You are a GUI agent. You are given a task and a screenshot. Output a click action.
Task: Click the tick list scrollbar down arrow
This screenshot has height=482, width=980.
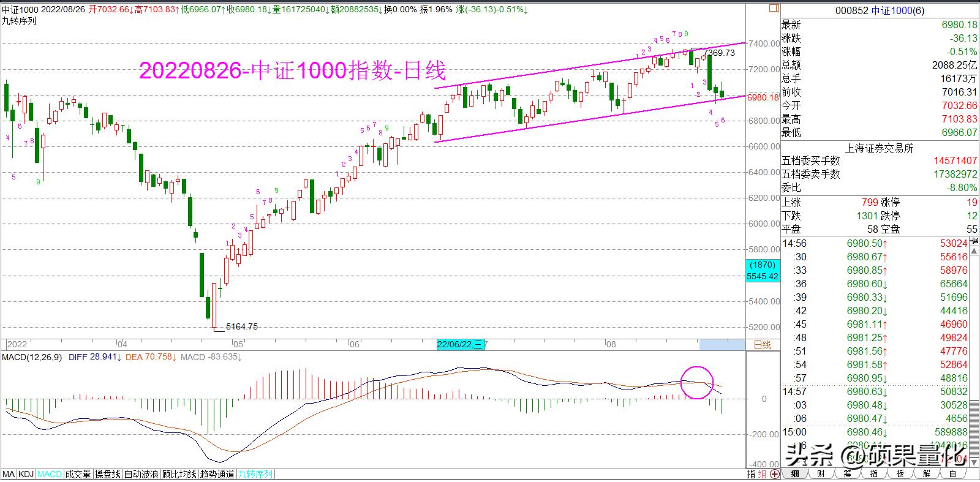[975, 464]
